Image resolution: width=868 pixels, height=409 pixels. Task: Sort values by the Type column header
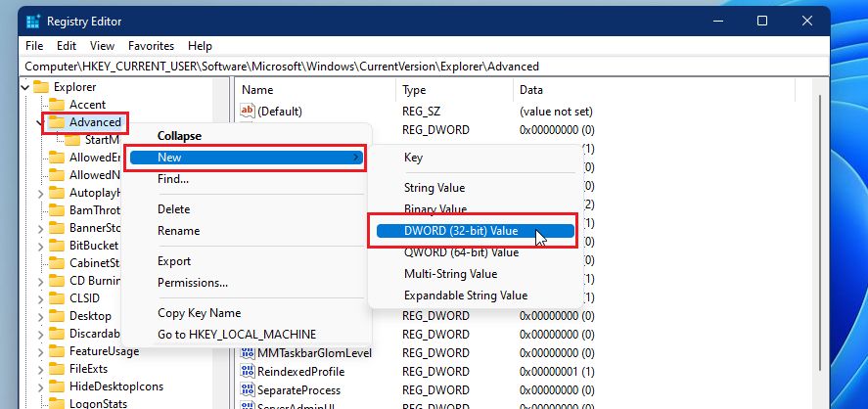454,90
